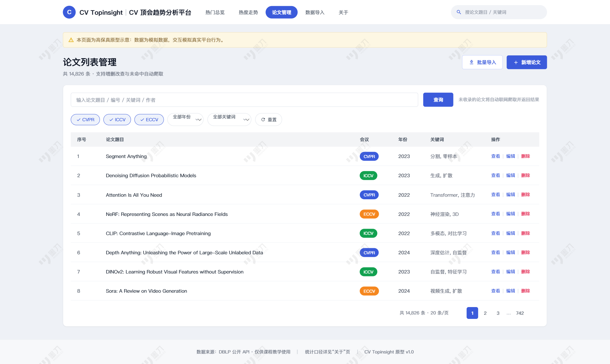The image size is (610, 364).
Task: Click 查看 for Denoising Diffusion Probabilistic Models
Action: tap(495, 175)
